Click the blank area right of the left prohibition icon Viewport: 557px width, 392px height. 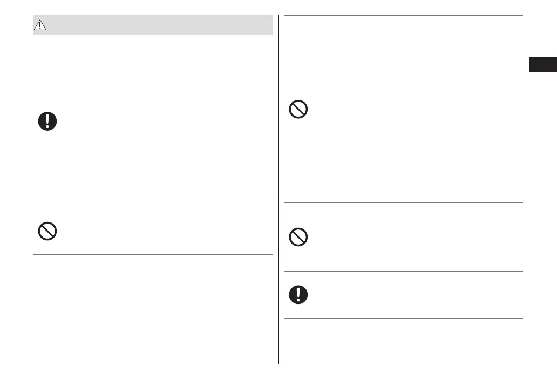pos(162,232)
